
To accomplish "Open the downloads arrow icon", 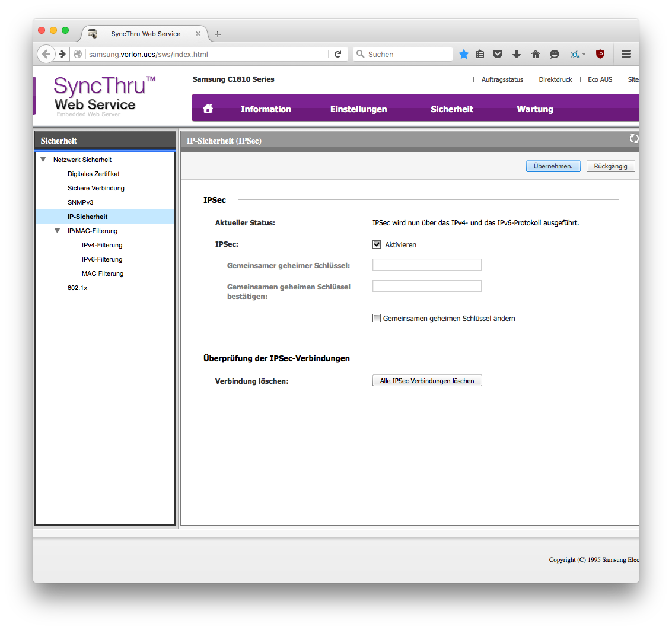I will [517, 54].
